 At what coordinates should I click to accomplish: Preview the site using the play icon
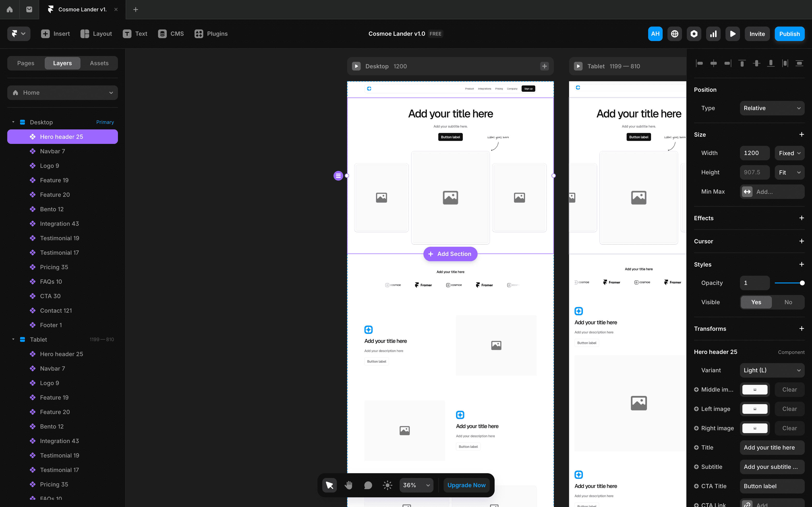click(733, 34)
